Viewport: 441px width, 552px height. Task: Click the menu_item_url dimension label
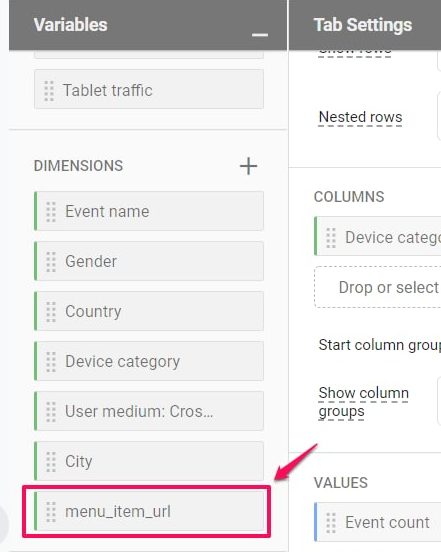coord(118,512)
